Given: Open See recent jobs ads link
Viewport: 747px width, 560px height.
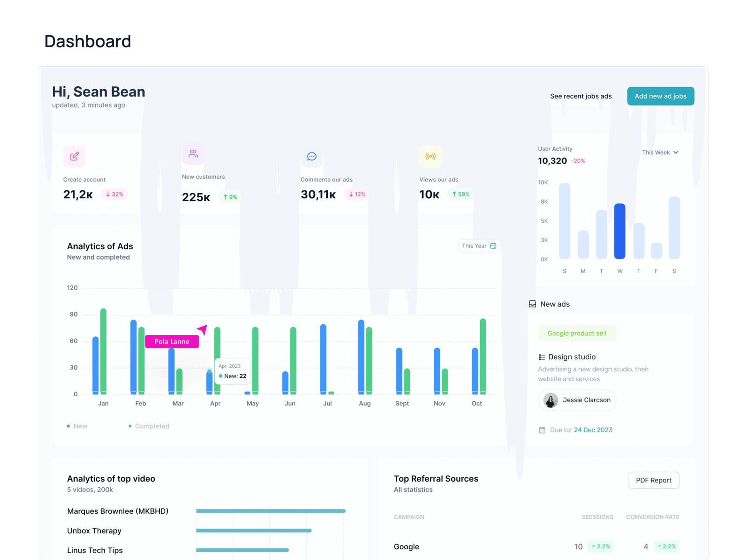Looking at the screenshot, I should click(580, 96).
